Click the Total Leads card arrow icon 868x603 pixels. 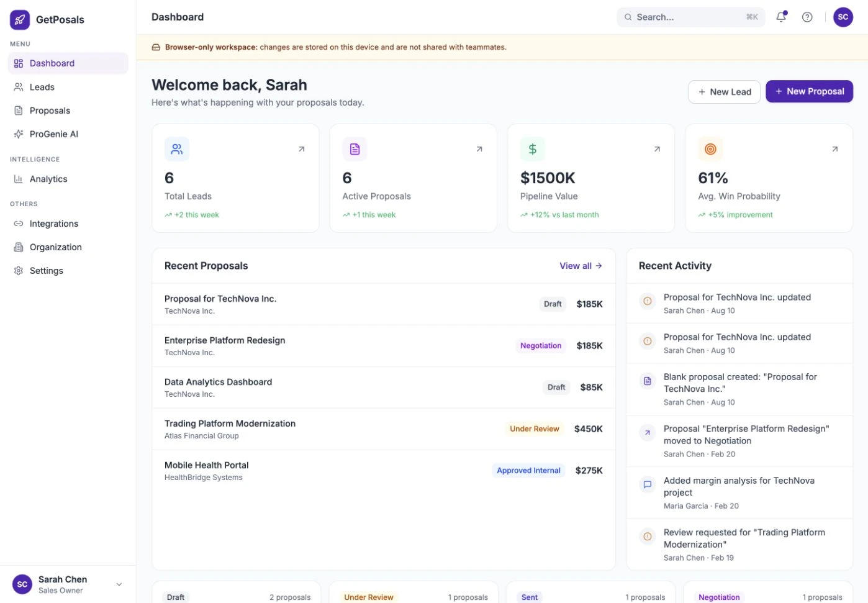pyautogui.click(x=302, y=149)
